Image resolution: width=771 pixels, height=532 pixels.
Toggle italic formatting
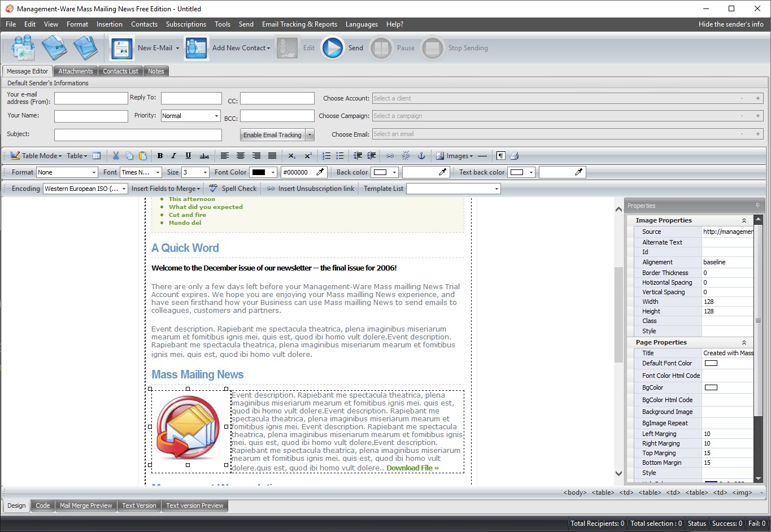[174, 156]
